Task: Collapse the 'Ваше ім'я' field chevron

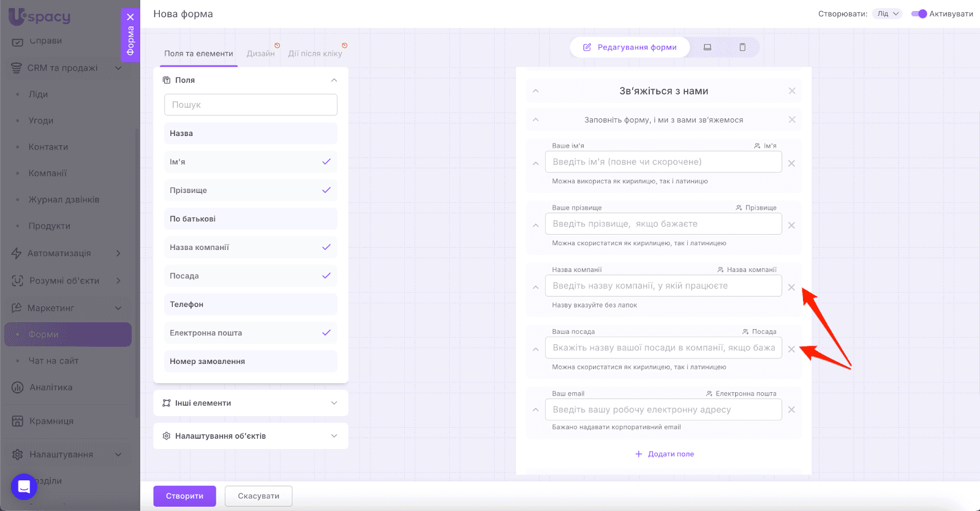Action: [x=536, y=164]
